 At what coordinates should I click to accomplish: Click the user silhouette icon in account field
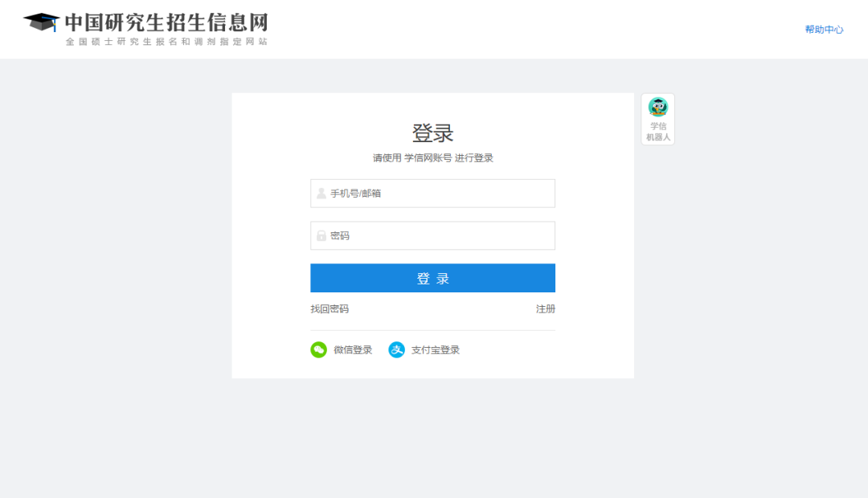point(321,194)
